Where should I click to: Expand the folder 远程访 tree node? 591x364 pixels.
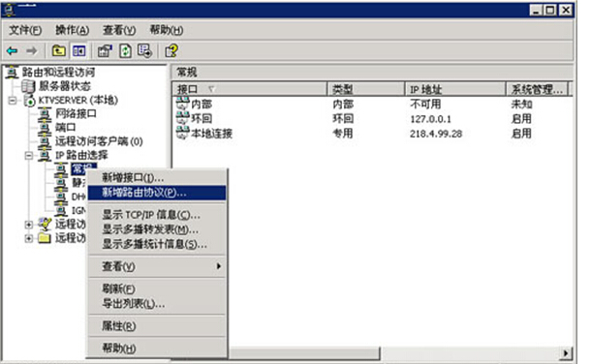[29, 239]
